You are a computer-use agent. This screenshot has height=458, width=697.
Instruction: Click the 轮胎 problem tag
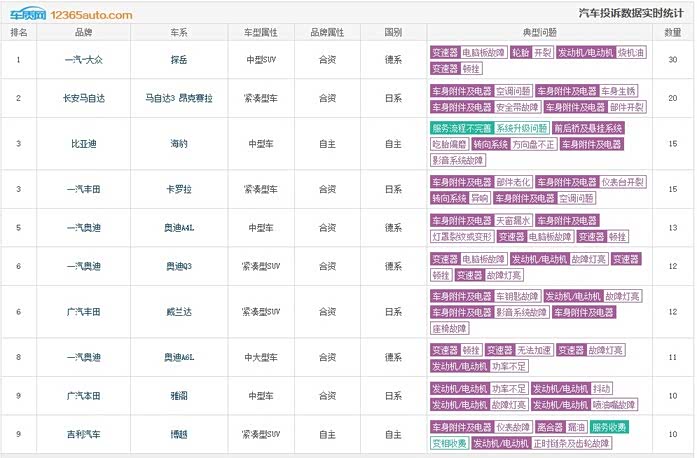(520, 52)
